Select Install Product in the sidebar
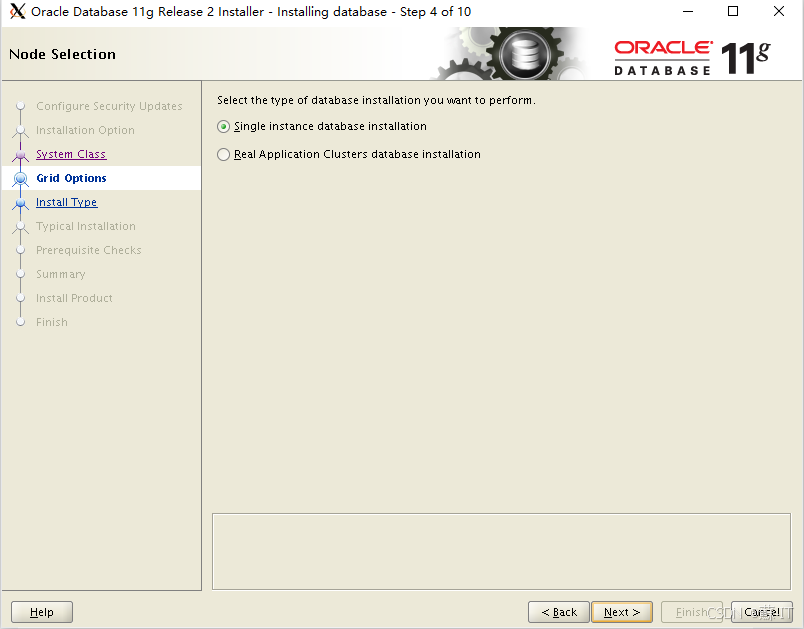This screenshot has width=804, height=629. (x=74, y=298)
